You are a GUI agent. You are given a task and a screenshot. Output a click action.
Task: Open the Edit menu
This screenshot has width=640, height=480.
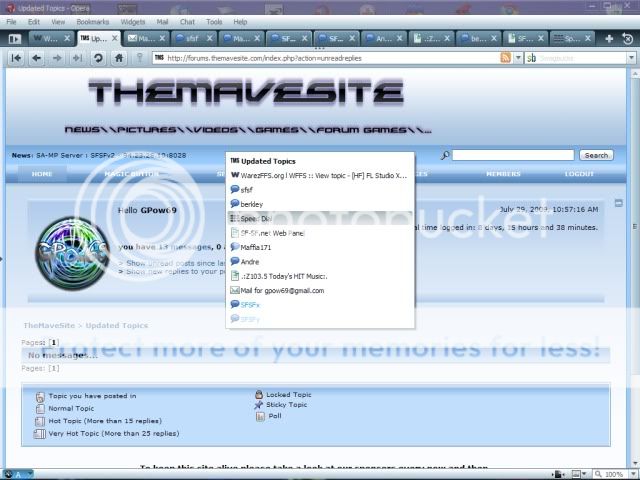(34, 22)
